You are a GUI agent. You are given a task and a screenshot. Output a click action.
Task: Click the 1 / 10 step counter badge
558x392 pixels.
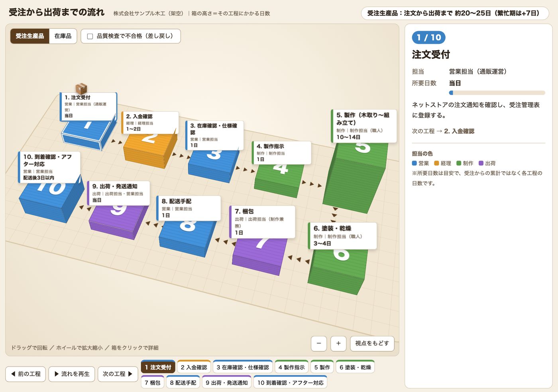click(428, 37)
